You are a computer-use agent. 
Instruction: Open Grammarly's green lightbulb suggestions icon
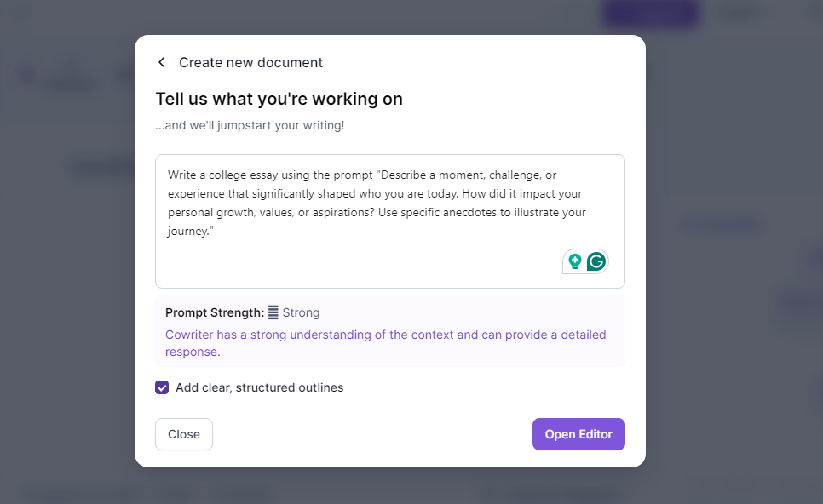click(x=575, y=261)
